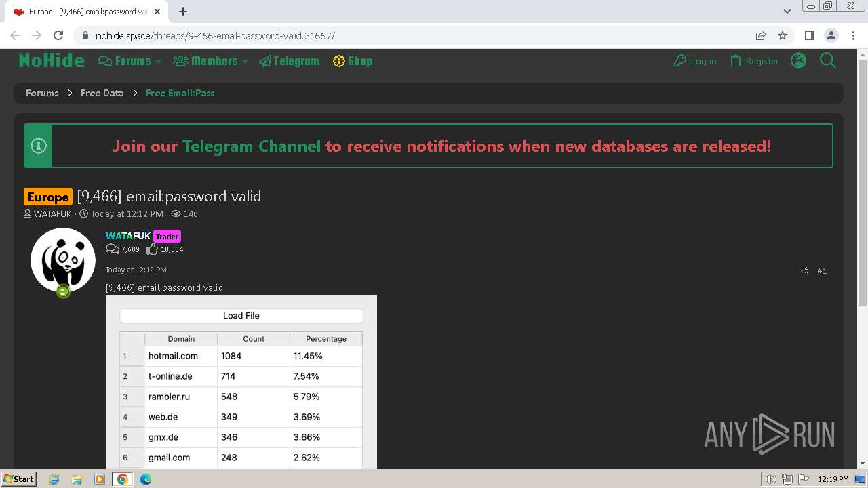Screen dimensions: 868x488
Task: Open File Explorer from taskbar
Action: coord(77,479)
